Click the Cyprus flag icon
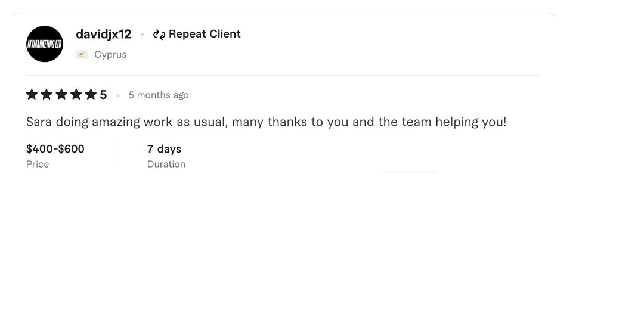The height and width of the screenshot is (322, 644). (82, 55)
